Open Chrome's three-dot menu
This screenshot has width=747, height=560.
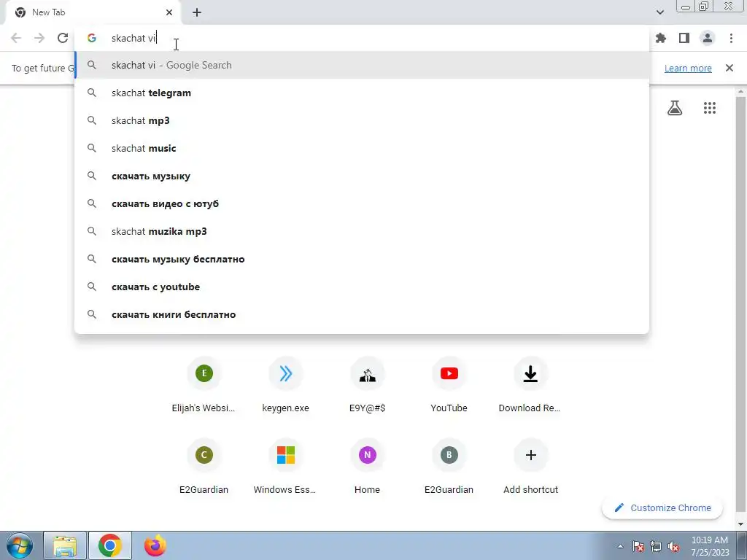(731, 38)
